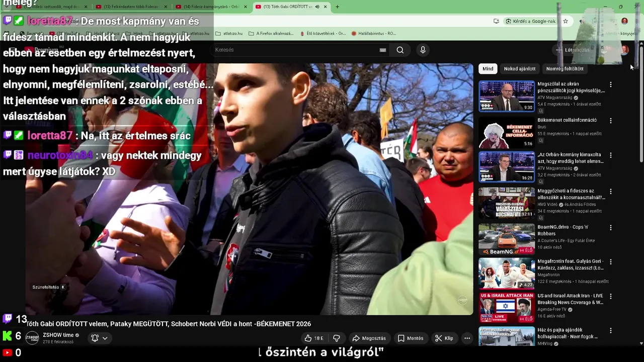The image size is (644, 362).
Task: Click Kérdés a Google-nak lens button
Action: click(531, 21)
